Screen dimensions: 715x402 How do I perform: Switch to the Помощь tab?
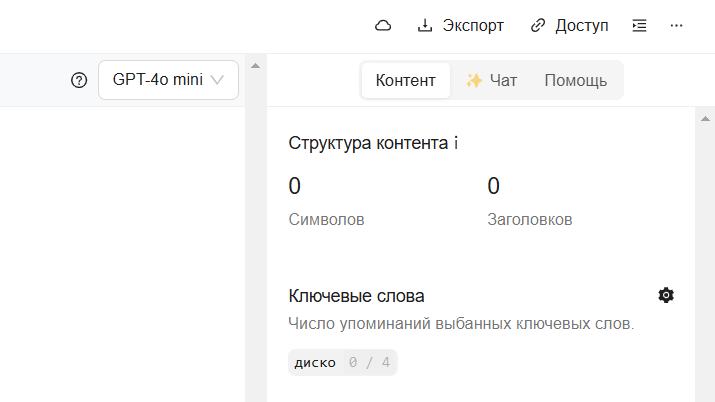(575, 80)
